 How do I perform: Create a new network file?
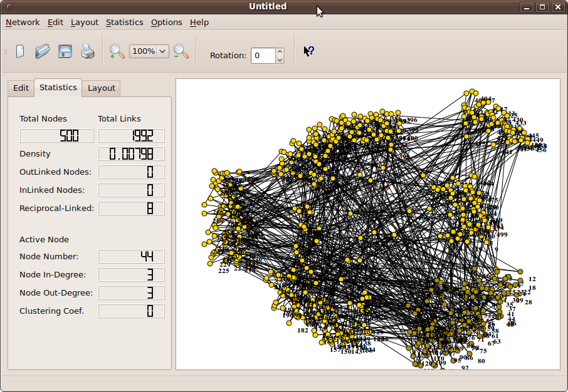pyautogui.click(x=19, y=51)
